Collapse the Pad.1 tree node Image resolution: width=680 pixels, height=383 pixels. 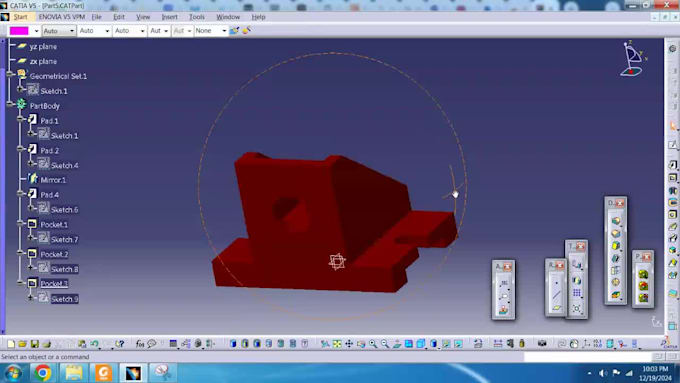(x=20, y=118)
